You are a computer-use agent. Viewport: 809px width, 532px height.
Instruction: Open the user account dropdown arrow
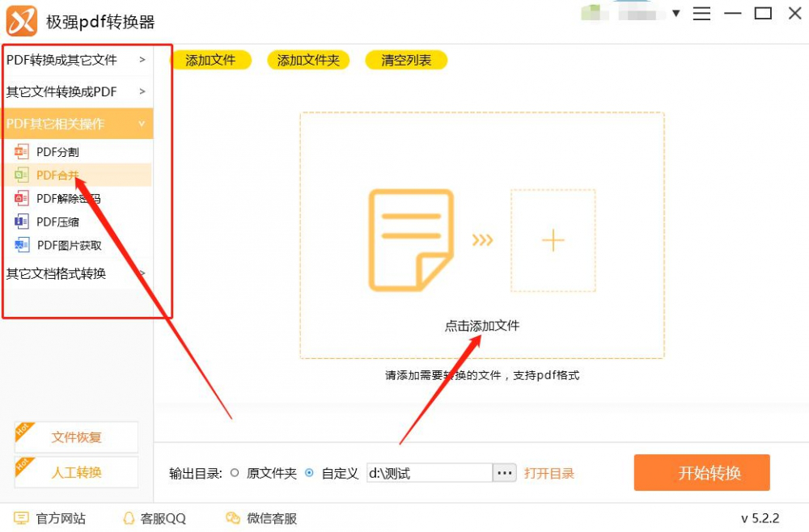pos(676,14)
